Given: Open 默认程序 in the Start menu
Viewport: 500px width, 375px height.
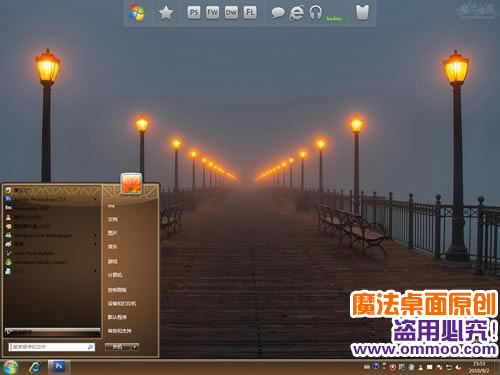Looking at the screenshot, I should pos(117,317).
